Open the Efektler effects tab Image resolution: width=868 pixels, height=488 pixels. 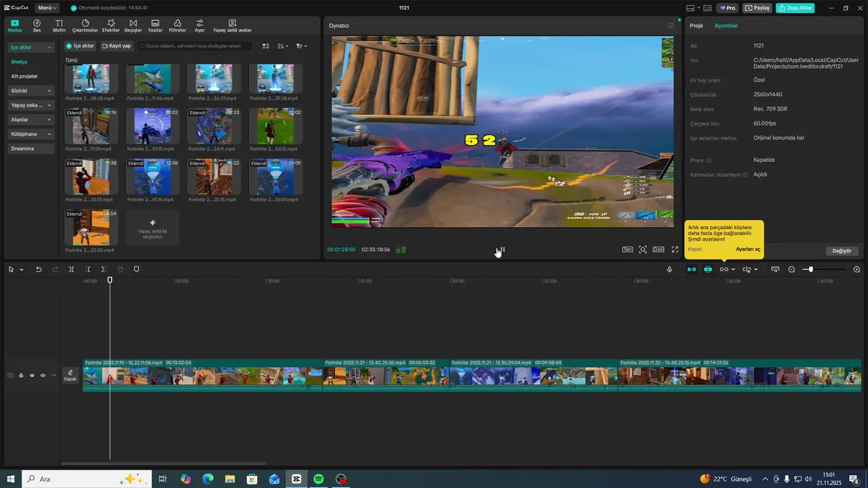111,26
